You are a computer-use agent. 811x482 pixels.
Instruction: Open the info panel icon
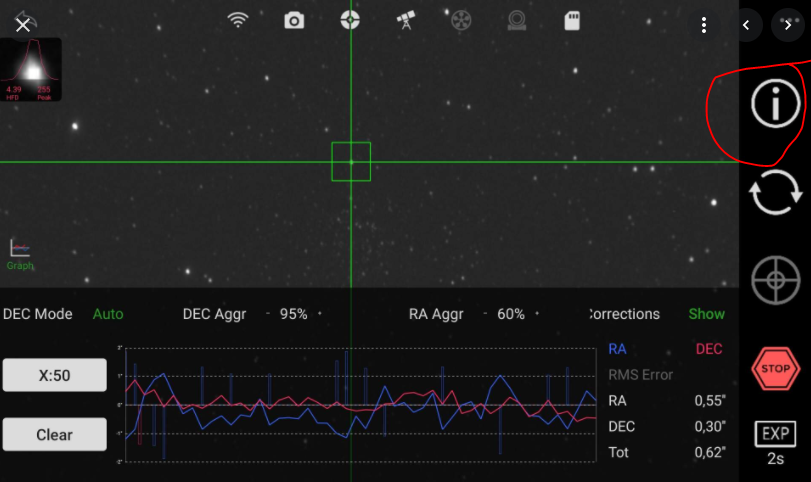(x=775, y=103)
